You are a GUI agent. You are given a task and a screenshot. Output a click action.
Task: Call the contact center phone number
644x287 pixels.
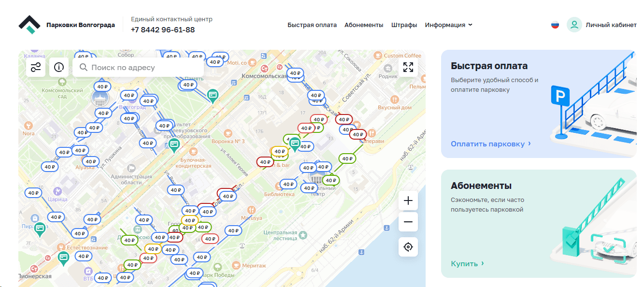point(163,30)
